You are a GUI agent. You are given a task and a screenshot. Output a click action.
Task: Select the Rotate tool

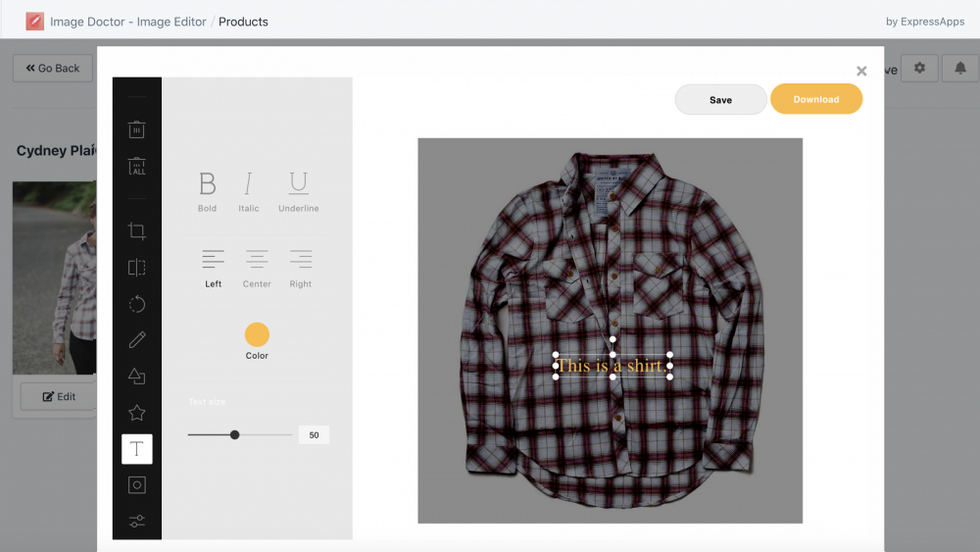pyautogui.click(x=137, y=305)
